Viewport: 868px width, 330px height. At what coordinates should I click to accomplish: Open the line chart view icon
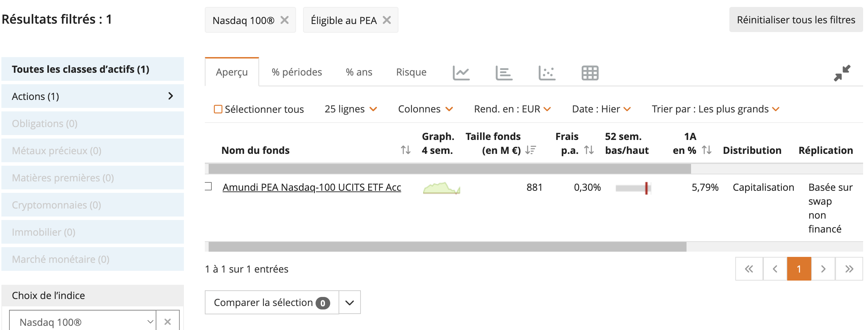[461, 73]
